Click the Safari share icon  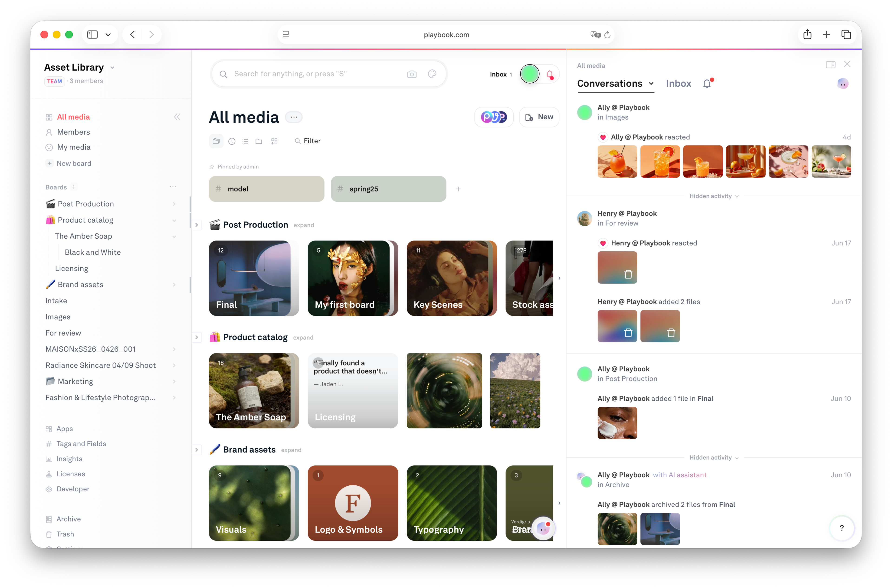[807, 35]
